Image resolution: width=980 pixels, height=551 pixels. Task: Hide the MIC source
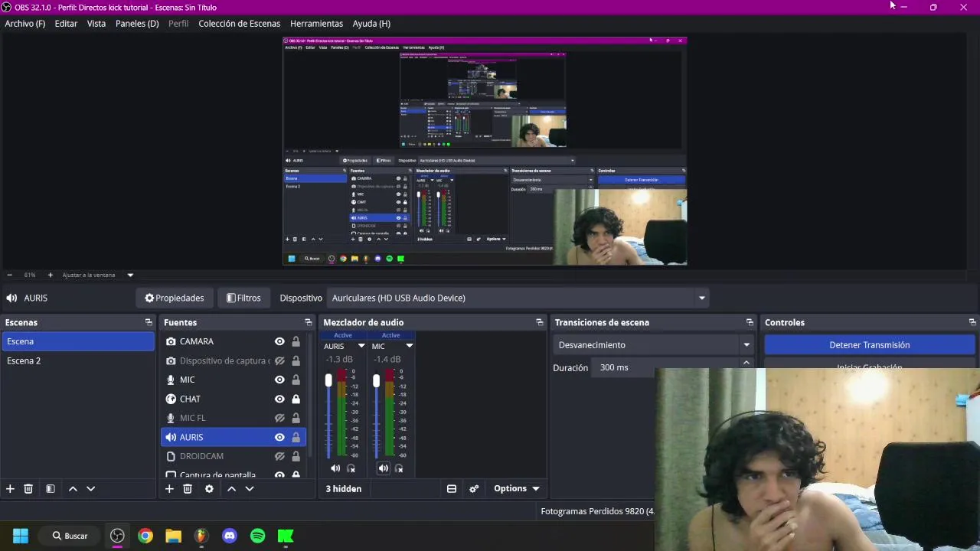(x=279, y=380)
